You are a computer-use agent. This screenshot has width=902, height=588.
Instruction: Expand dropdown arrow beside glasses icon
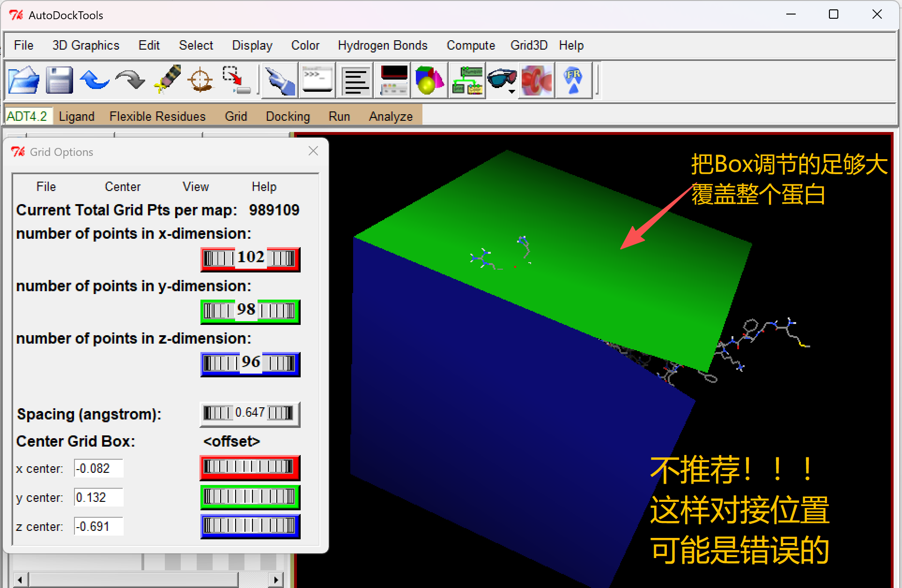512,92
